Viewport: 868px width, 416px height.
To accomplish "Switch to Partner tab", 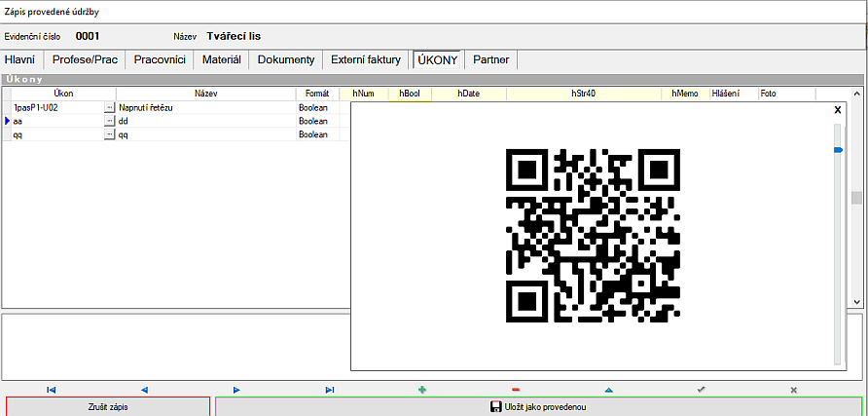I will 491,59.
